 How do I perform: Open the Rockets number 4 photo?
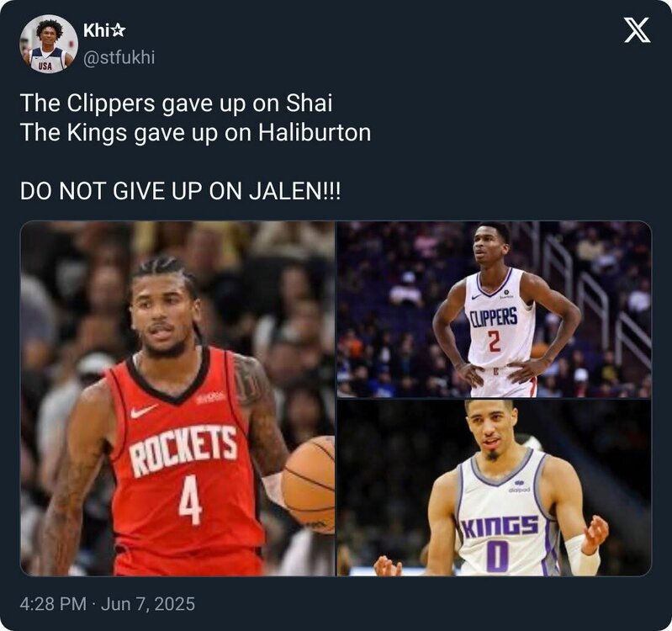coord(177,398)
